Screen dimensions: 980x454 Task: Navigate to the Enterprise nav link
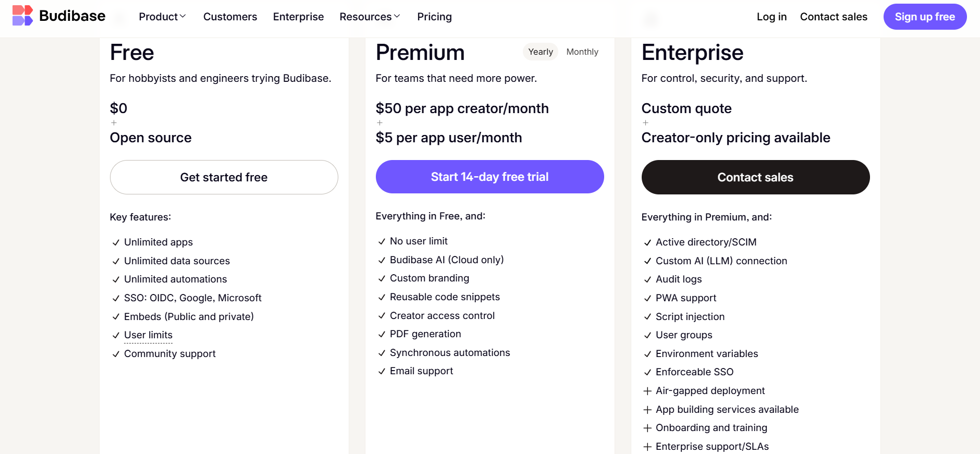298,17
